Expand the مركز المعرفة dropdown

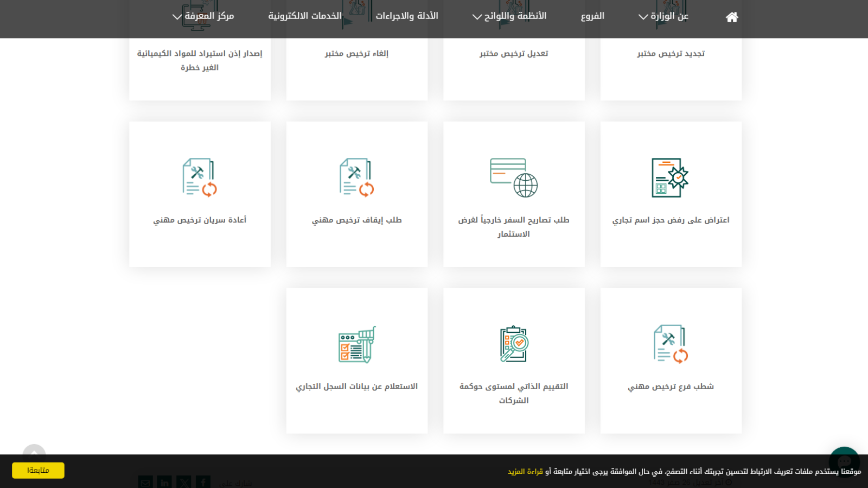pos(203,16)
